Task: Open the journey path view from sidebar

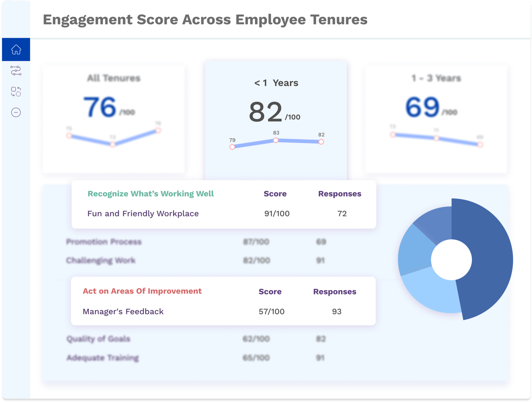Action: [16, 71]
